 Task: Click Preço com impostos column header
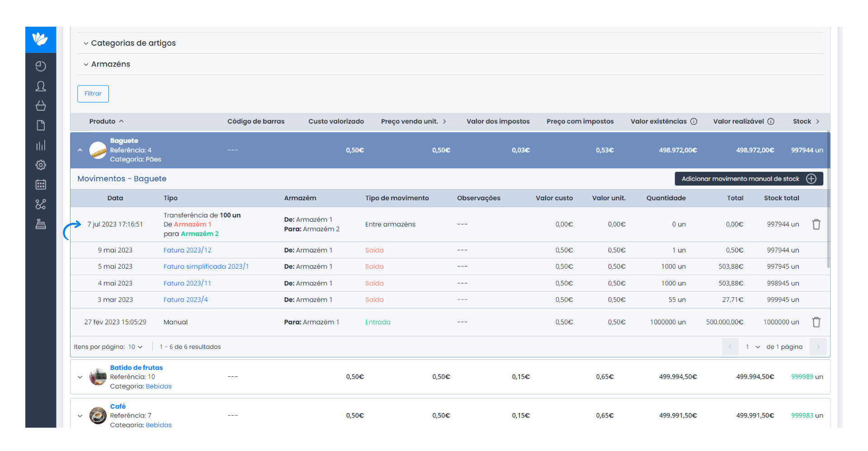[x=580, y=121]
